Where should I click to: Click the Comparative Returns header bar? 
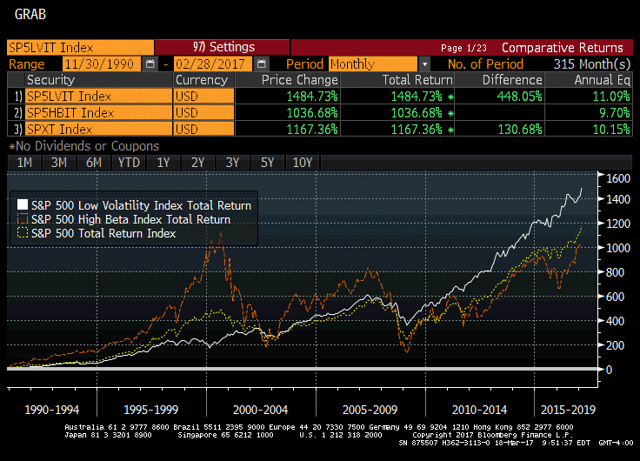(x=462, y=47)
